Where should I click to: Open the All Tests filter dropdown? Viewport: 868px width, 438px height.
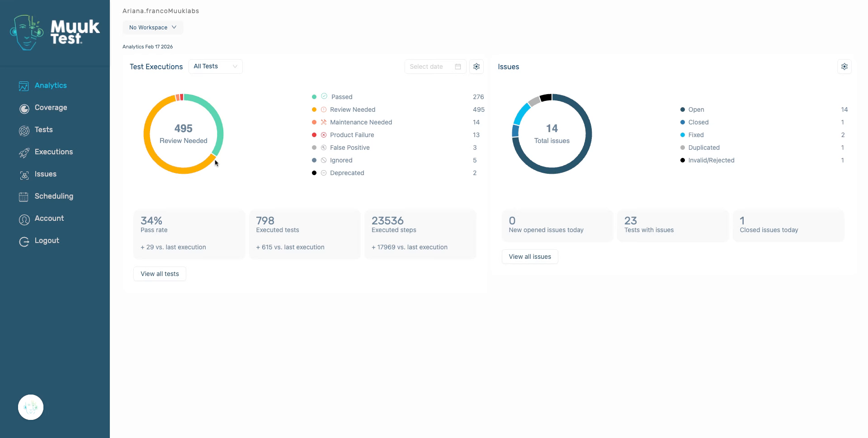pos(215,67)
